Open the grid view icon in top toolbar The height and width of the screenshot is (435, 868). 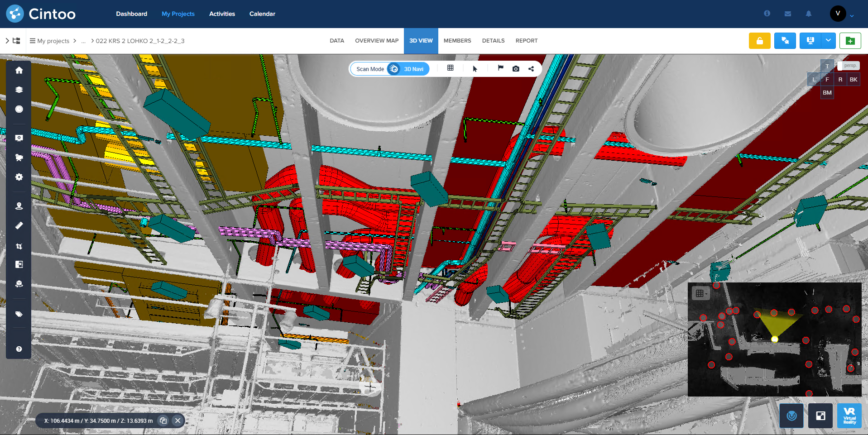click(450, 68)
